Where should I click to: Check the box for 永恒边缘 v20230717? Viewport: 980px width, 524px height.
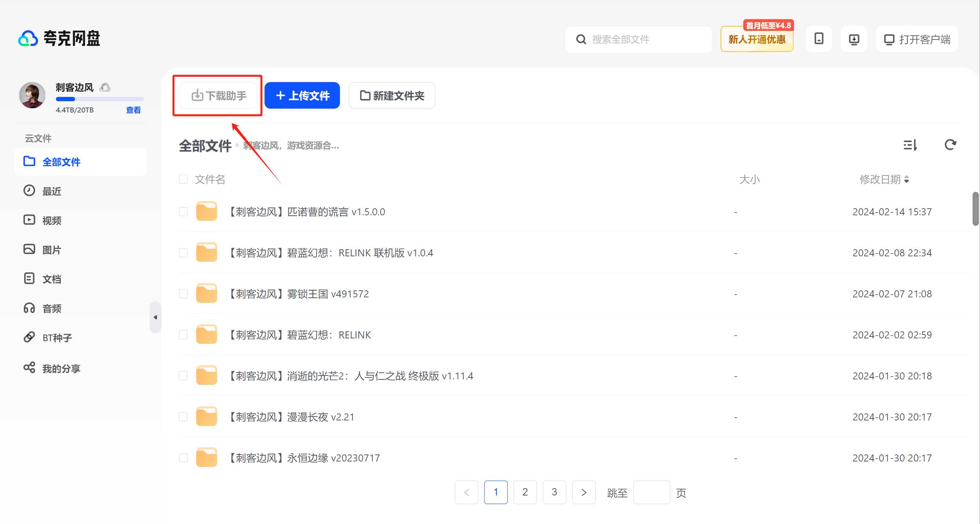tap(183, 458)
